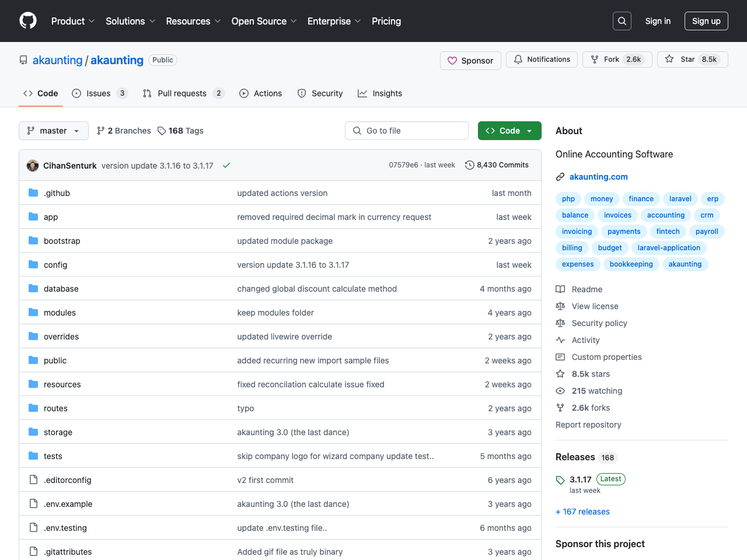Open the akaunting owner link

point(57,60)
